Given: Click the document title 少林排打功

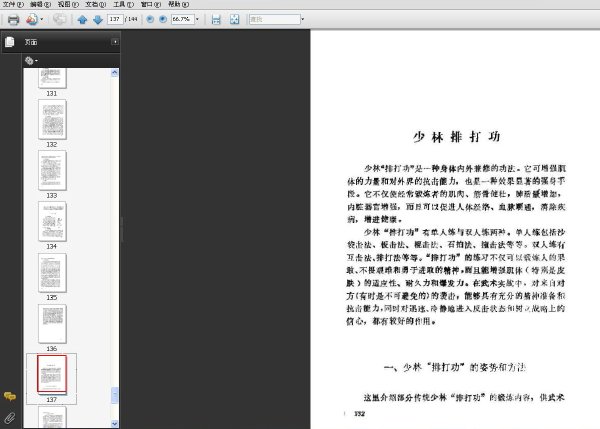Looking at the screenshot, I should pyautogui.click(x=457, y=137).
